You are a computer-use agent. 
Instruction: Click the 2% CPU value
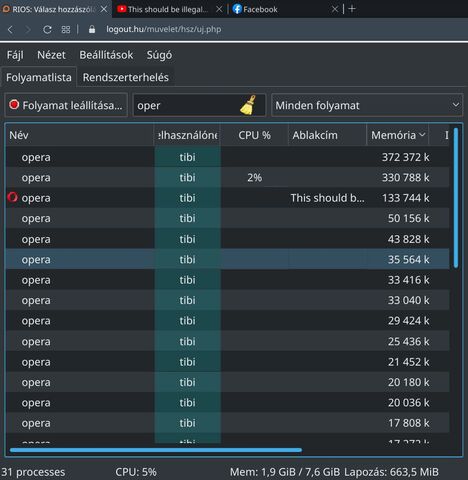pyautogui.click(x=254, y=178)
